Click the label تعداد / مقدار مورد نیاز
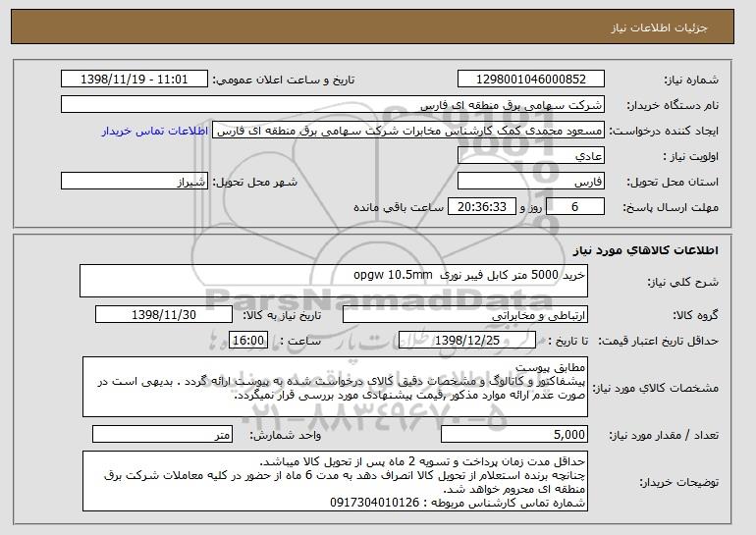The image size is (756, 535). (x=664, y=435)
